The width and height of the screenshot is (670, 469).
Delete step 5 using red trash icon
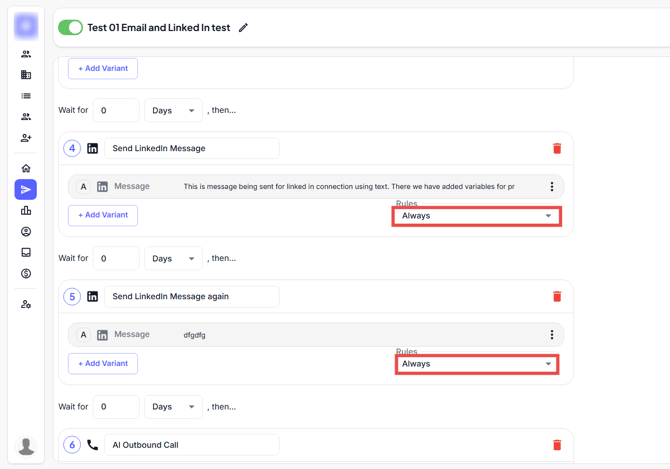click(557, 297)
